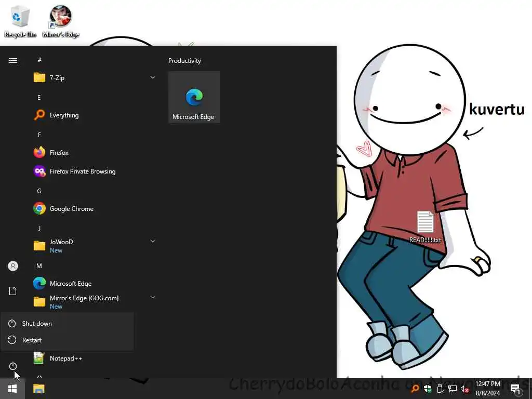Click the Microsoft Edge Productivity tile

pyautogui.click(x=194, y=97)
